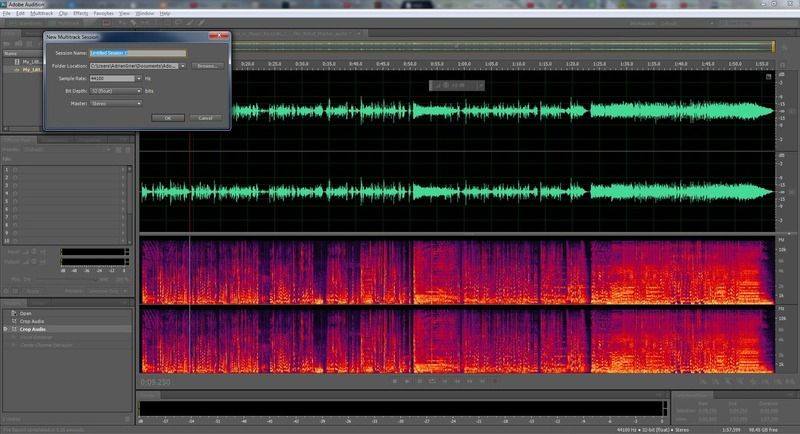This screenshot has height=434, width=800.
Task: Toggle power for effects rack slot 7
Action: coord(15,217)
